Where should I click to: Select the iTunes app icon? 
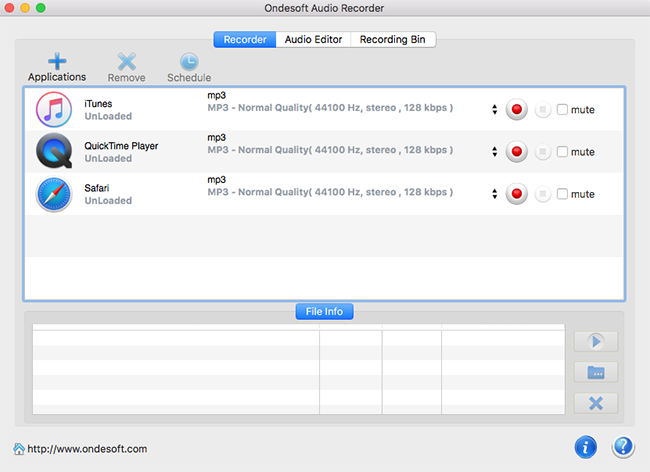point(54,109)
